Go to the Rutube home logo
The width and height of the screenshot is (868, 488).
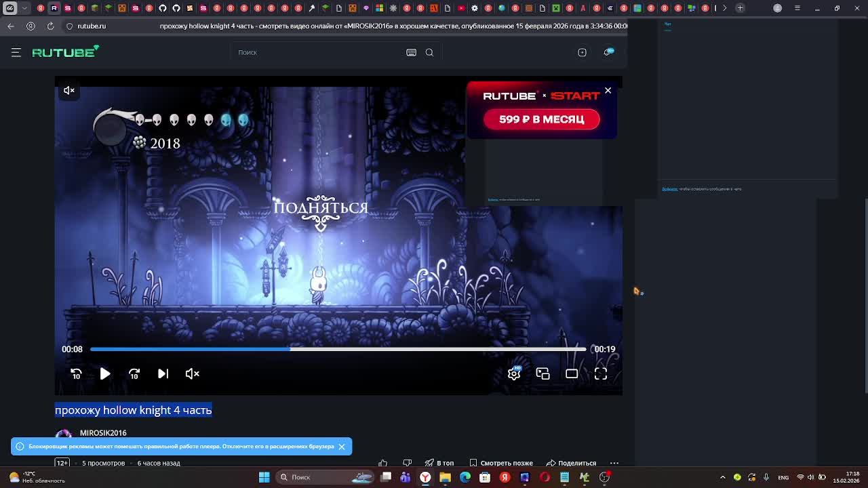pyautogui.click(x=66, y=52)
